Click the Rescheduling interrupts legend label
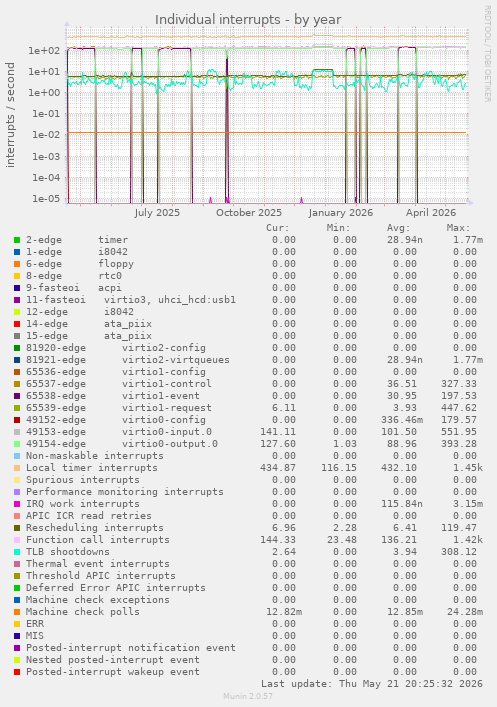 click(x=95, y=528)
